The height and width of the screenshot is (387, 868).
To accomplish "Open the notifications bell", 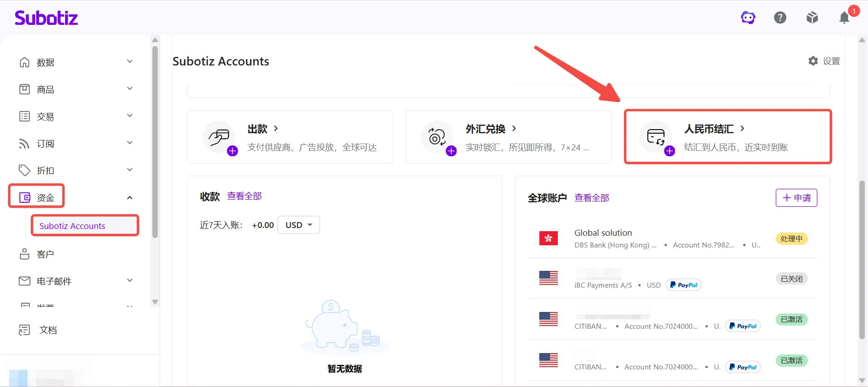I will [x=844, y=18].
